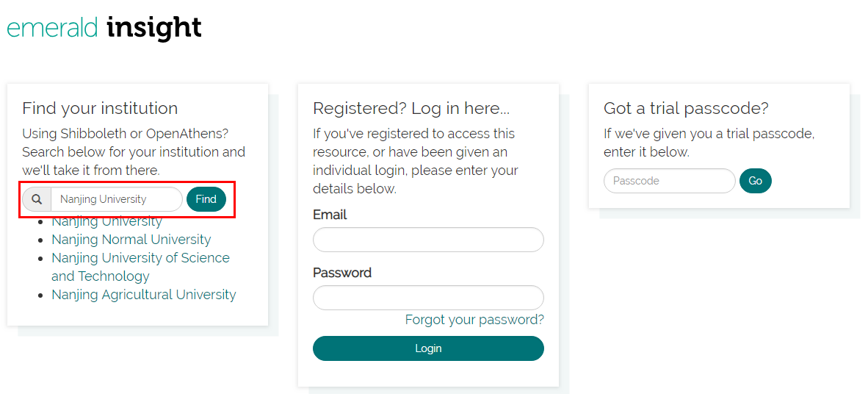Hit the Go button for passcode
Viewport: 868px width, 394px height.
click(x=755, y=181)
